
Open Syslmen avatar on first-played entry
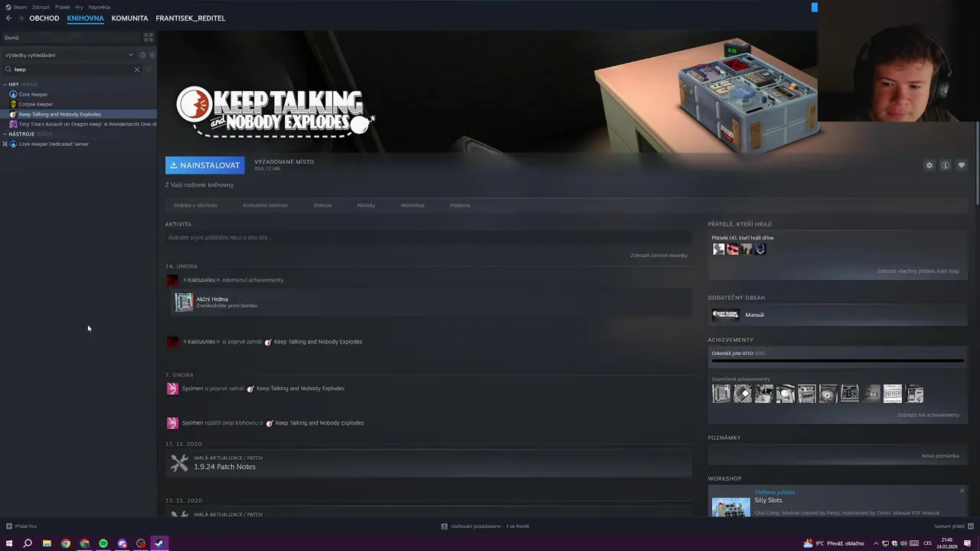click(172, 389)
